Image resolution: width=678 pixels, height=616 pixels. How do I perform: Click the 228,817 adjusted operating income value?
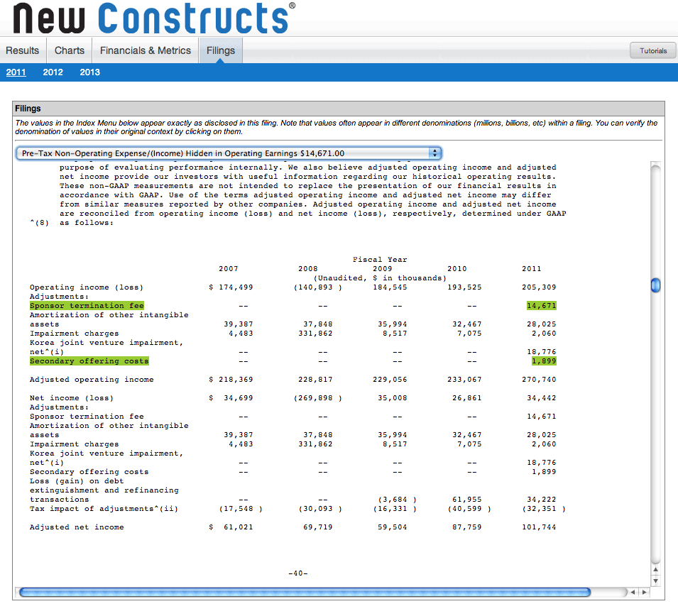[x=316, y=380]
